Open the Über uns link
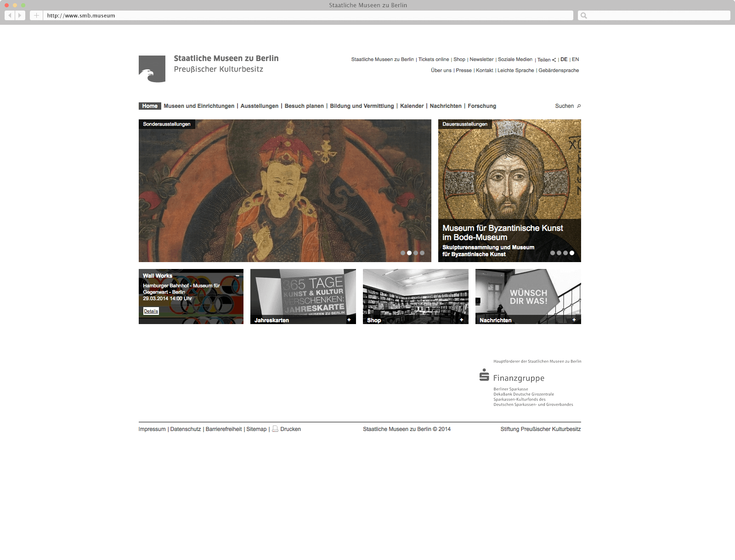This screenshot has width=735, height=560. pos(441,71)
